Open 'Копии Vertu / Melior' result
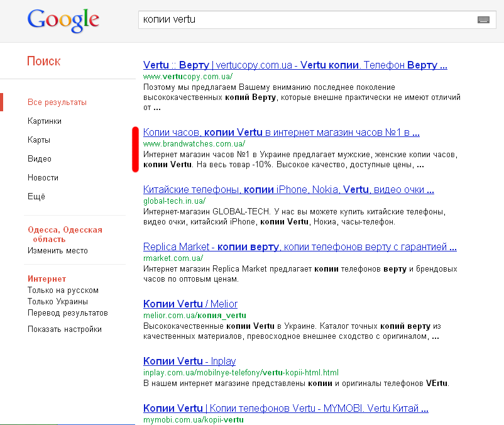 190,304
